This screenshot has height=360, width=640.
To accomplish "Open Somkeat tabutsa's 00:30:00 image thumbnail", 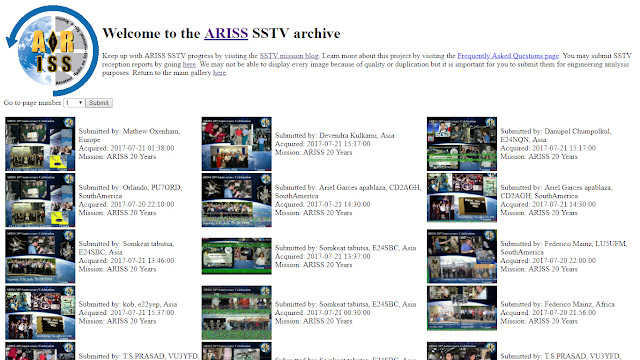I will pyautogui.click(x=236, y=313).
